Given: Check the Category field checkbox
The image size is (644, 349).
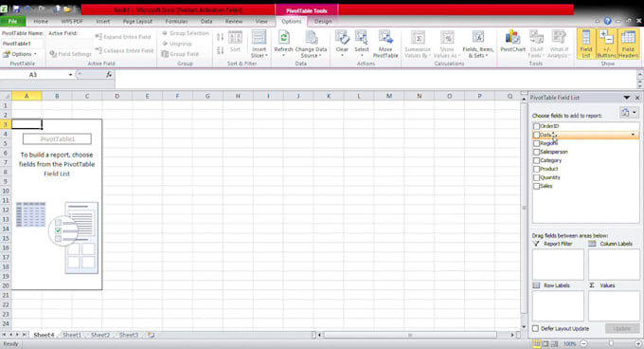Looking at the screenshot, I should [x=536, y=160].
